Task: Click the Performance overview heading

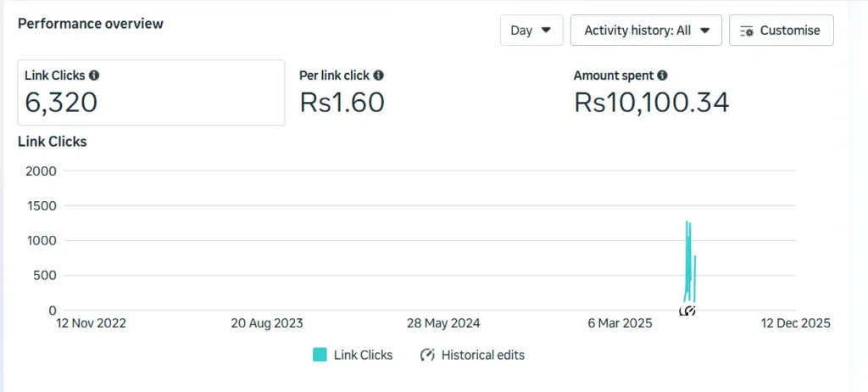Action: 91,24
